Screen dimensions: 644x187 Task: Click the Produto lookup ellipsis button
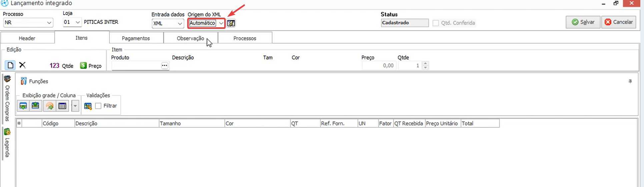[x=164, y=66]
